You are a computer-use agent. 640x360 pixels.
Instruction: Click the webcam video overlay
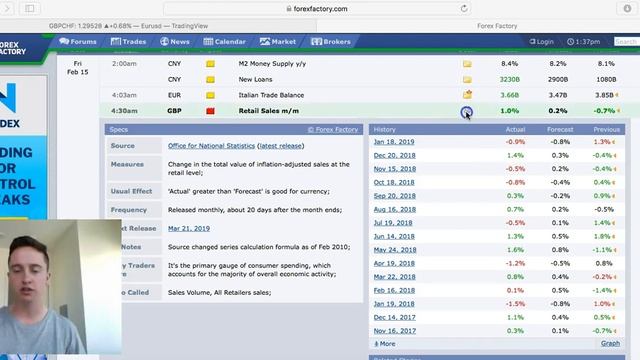click(60, 287)
